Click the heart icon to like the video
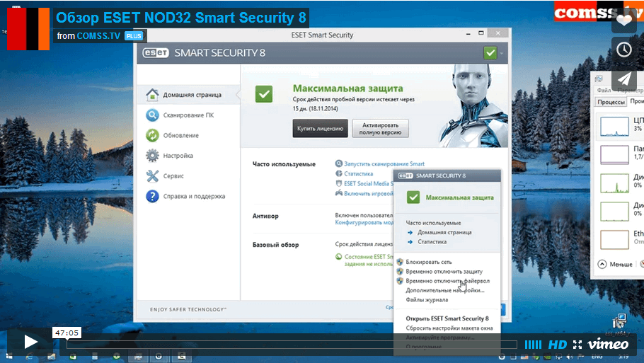 [624, 20]
